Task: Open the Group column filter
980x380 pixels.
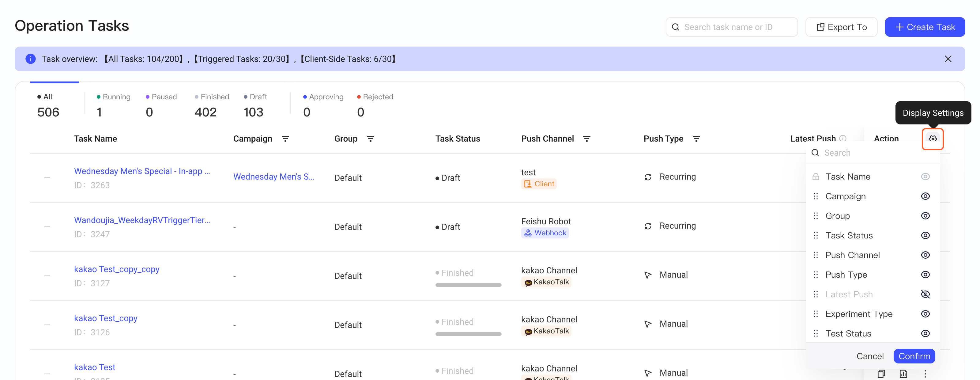Action: point(371,139)
